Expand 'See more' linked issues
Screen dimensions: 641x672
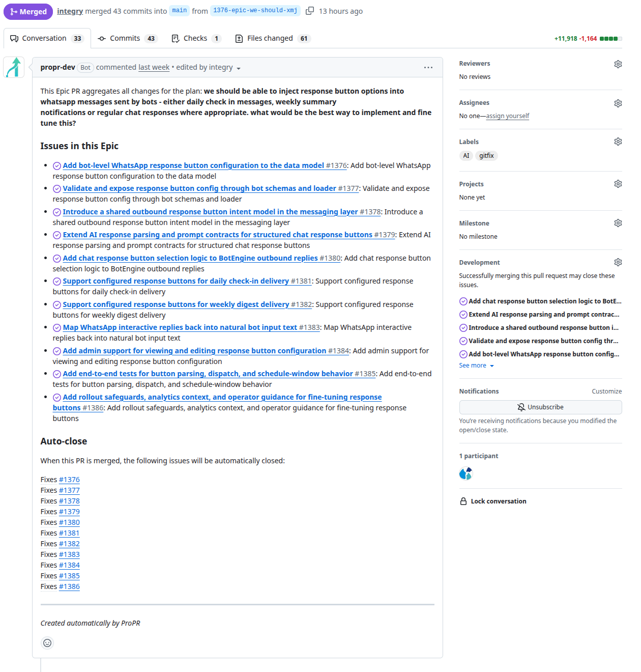pyautogui.click(x=476, y=366)
